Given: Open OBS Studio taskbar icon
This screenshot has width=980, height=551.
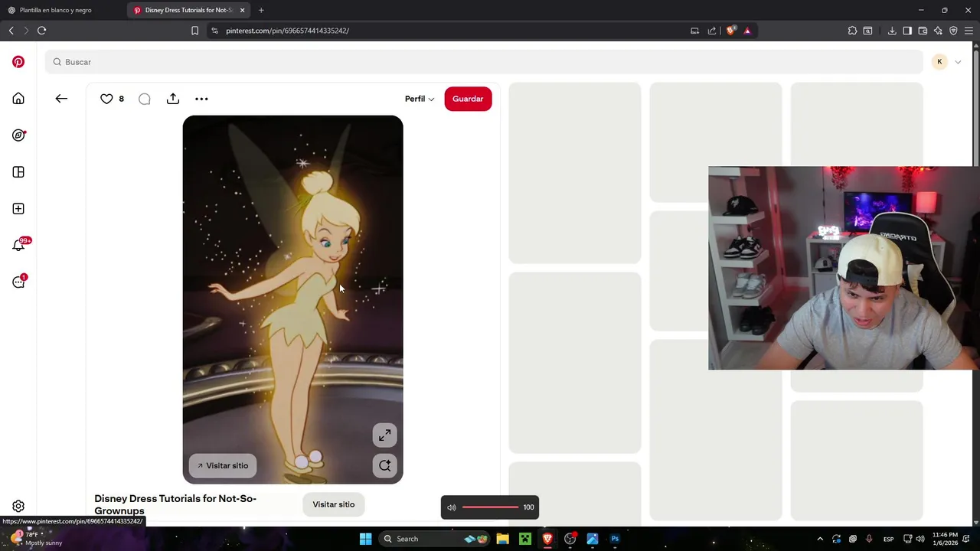Looking at the screenshot, I should click(570, 539).
